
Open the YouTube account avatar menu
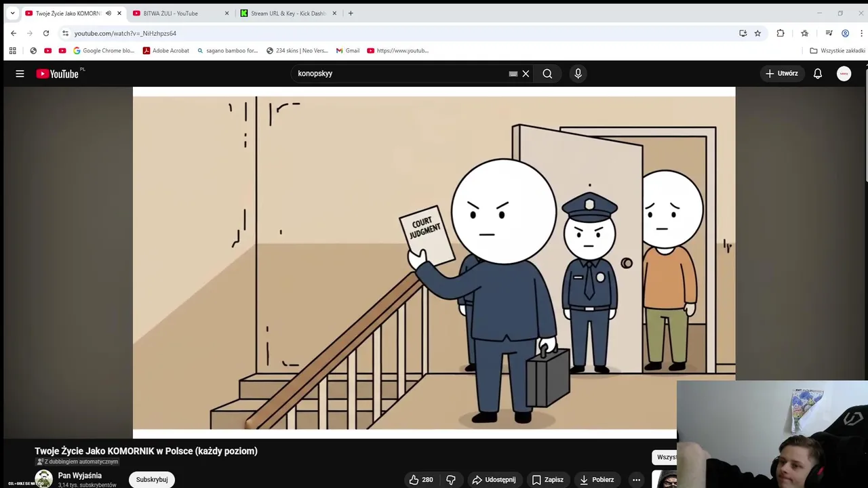(844, 73)
